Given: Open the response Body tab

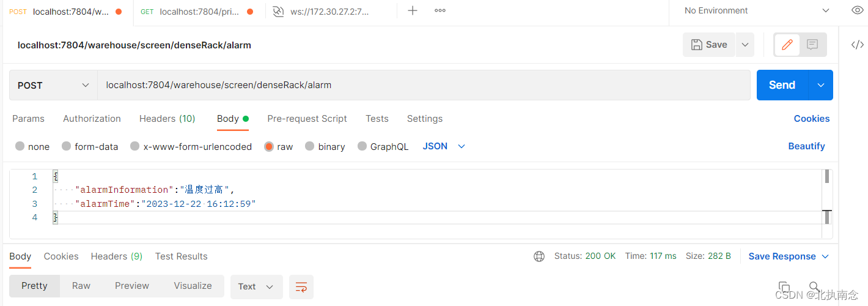Looking at the screenshot, I should tap(20, 256).
